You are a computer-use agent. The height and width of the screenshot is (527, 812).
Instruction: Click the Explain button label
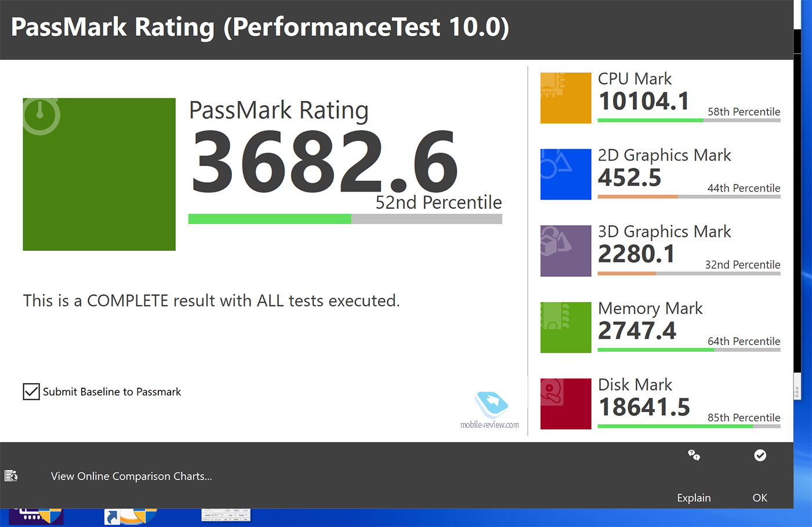694,497
